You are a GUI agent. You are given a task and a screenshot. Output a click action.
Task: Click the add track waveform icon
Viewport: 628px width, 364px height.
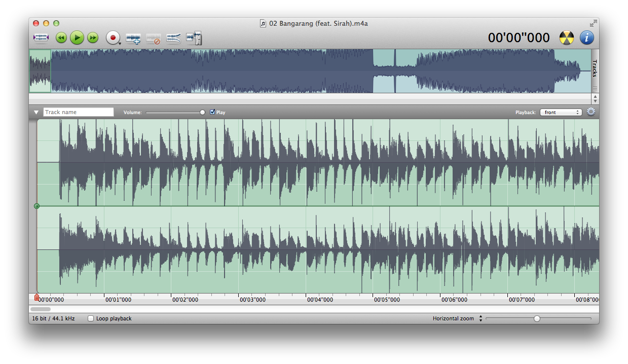(x=133, y=39)
